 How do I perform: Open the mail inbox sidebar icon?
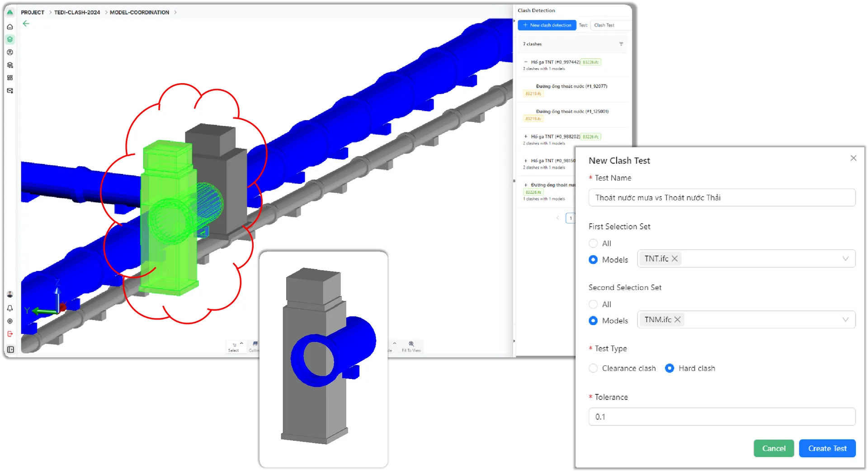point(10,91)
